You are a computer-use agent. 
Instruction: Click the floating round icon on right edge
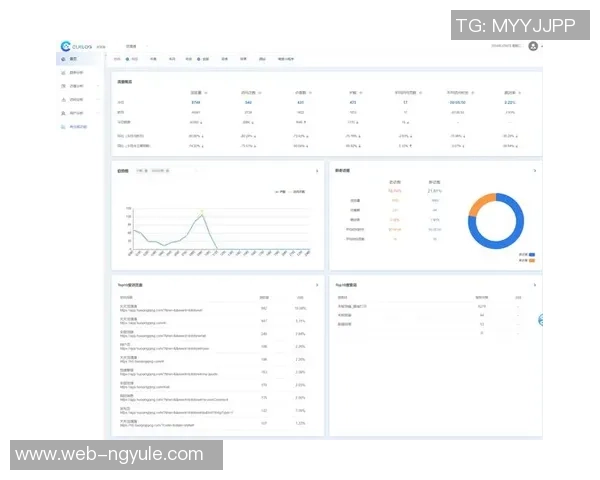541,320
